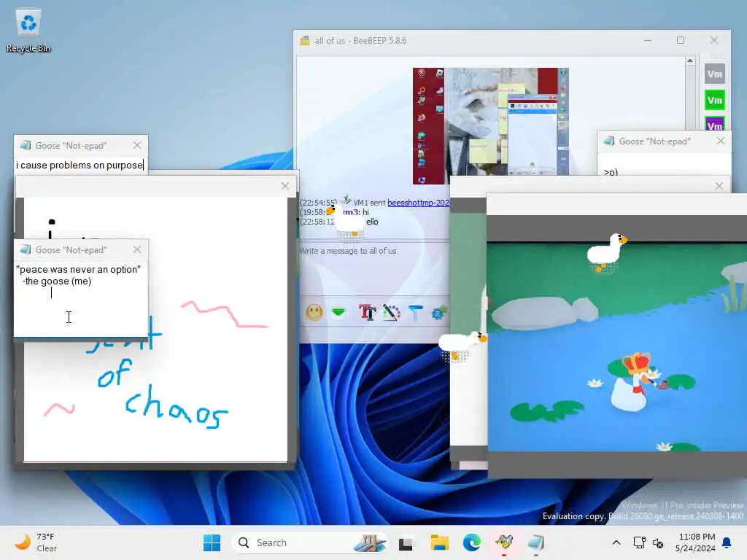
Task: Close the untitled window behind the goose pond image
Action: coord(719,186)
